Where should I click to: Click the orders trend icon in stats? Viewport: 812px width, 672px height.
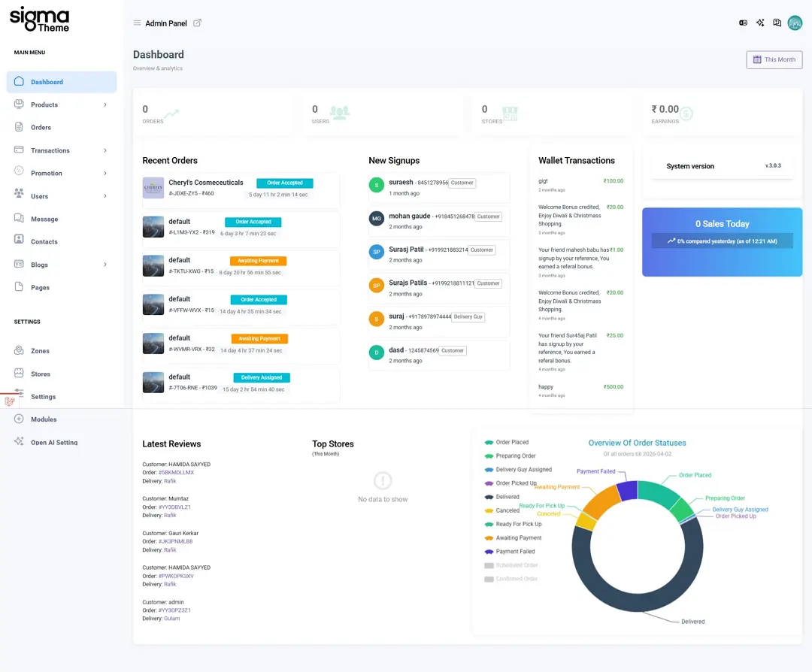click(x=171, y=114)
